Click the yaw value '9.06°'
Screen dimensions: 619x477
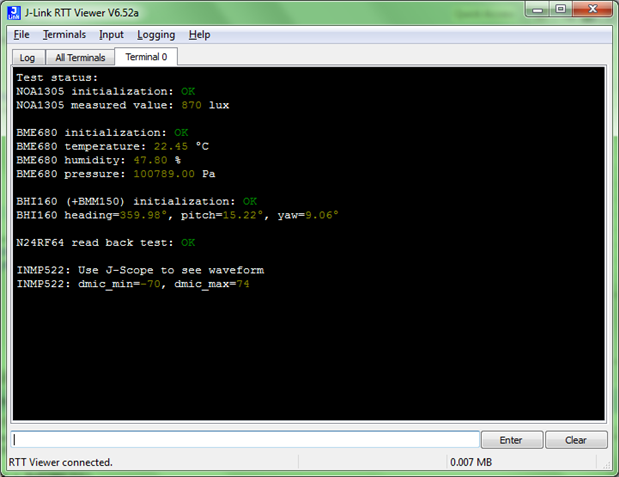pos(322,215)
